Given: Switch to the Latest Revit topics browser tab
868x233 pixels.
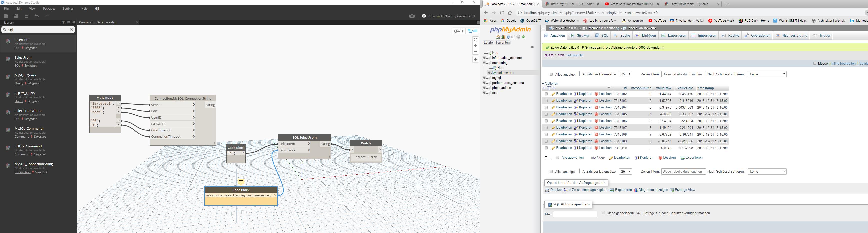Looking at the screenshot, I should point(691,4).
